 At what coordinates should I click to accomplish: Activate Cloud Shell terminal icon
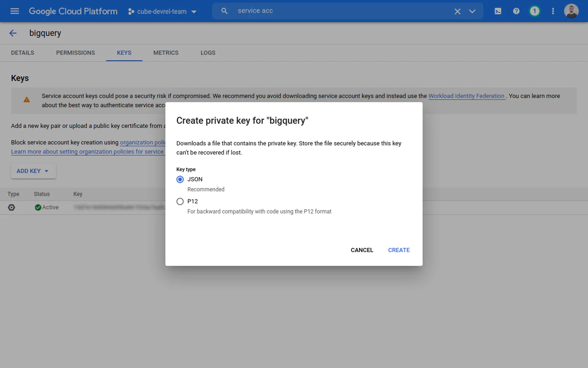click(498, 11)
